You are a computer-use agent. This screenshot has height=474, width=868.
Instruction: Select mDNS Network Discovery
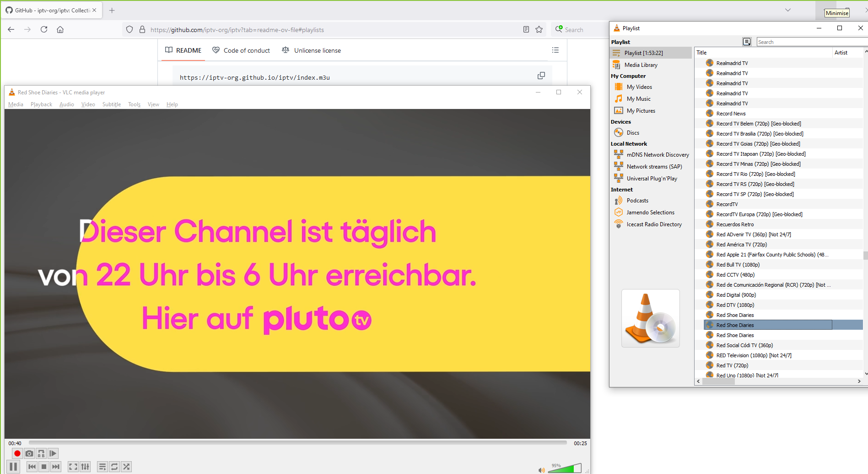[x=651, y=155]
